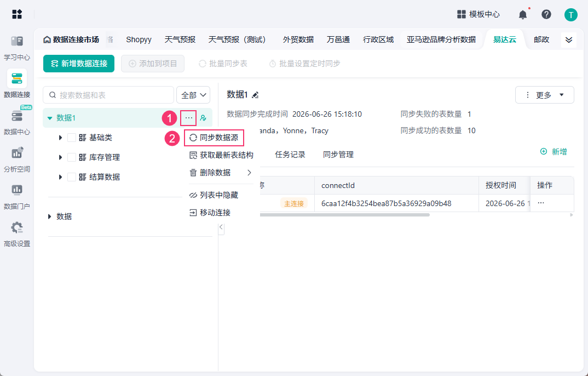Switch to the 天气预报 tab
Image resolution: width=588 pixels, height=376 pixels.
click(180, 39)
